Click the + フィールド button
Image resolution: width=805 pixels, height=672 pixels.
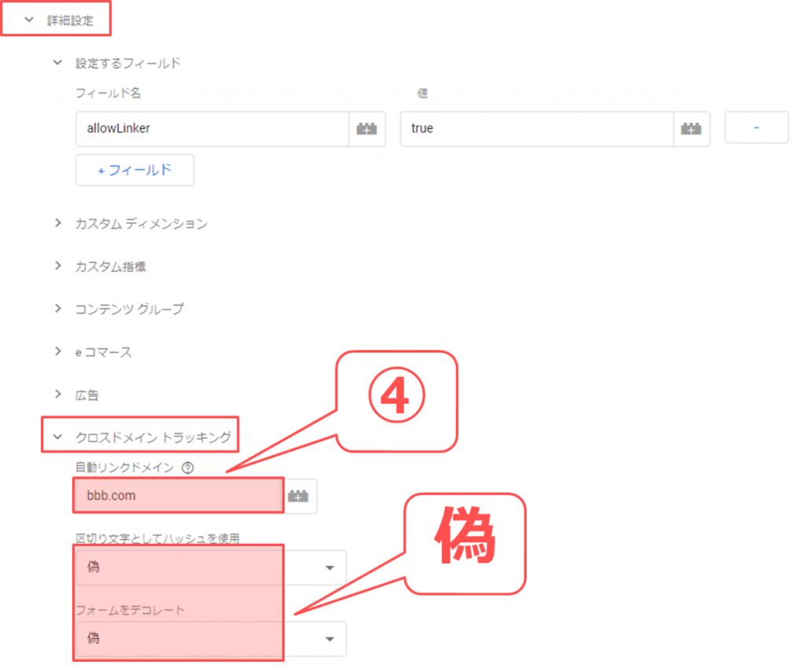134,169
